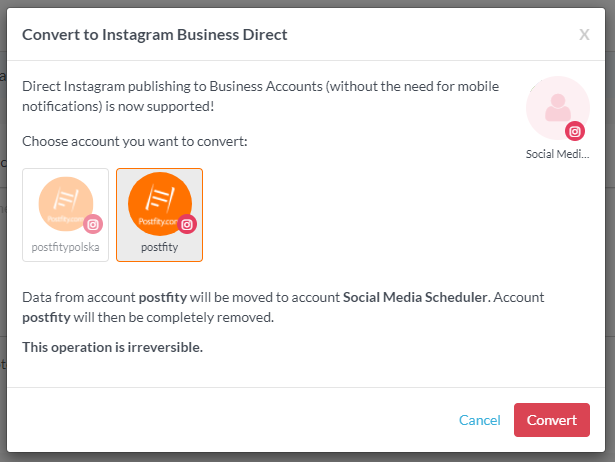Click the "This operation is irreversible." warning
This screenshot has width=615, height=462.
(x=112, y=347)
